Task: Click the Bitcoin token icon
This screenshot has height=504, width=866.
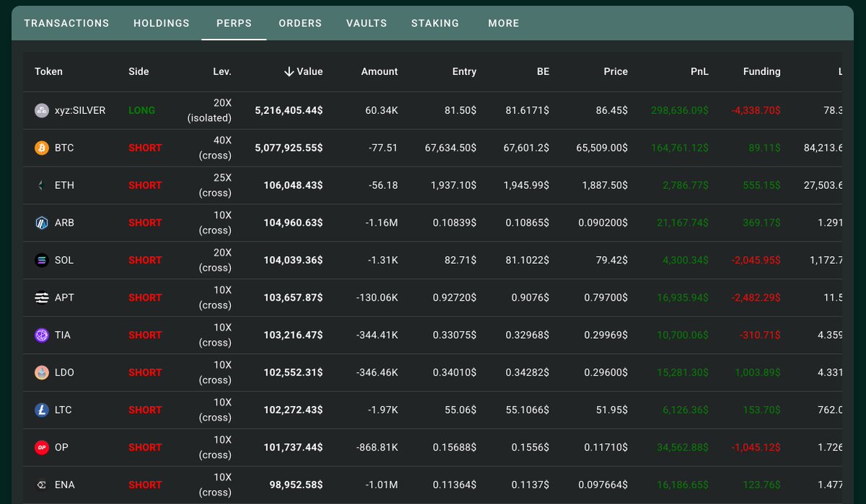Action: 42,148
